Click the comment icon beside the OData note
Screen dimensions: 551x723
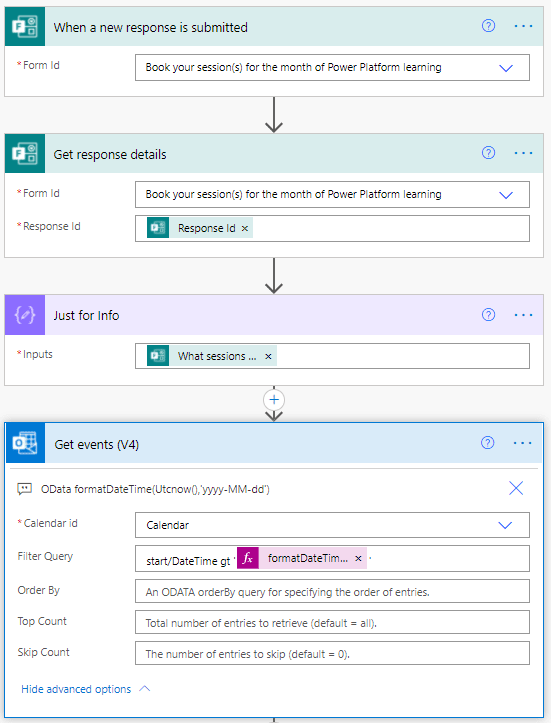(x=24, y=488)
